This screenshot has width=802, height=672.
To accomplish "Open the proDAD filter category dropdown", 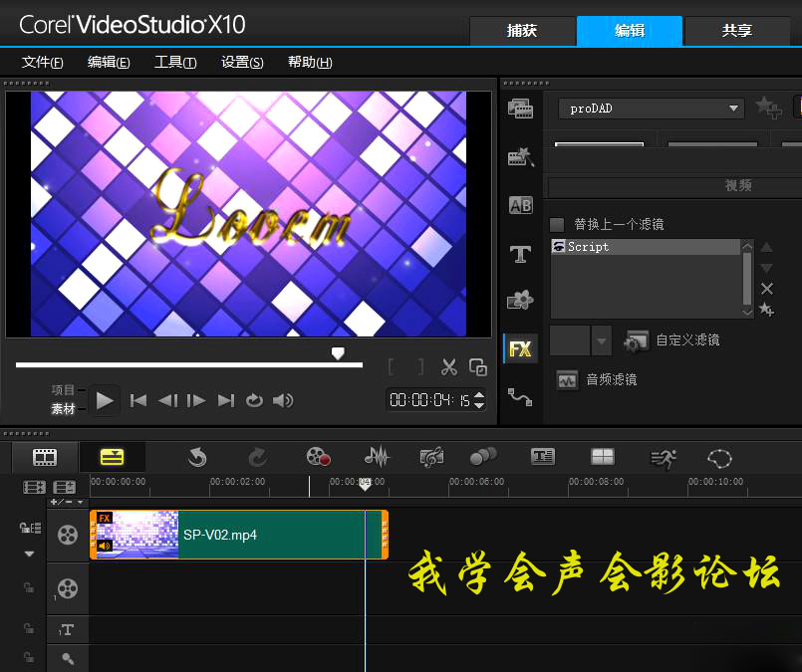I will 651,109.
